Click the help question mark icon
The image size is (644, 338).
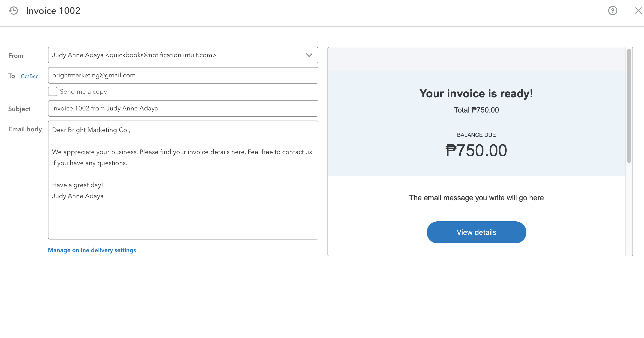[x=613, y=11]
